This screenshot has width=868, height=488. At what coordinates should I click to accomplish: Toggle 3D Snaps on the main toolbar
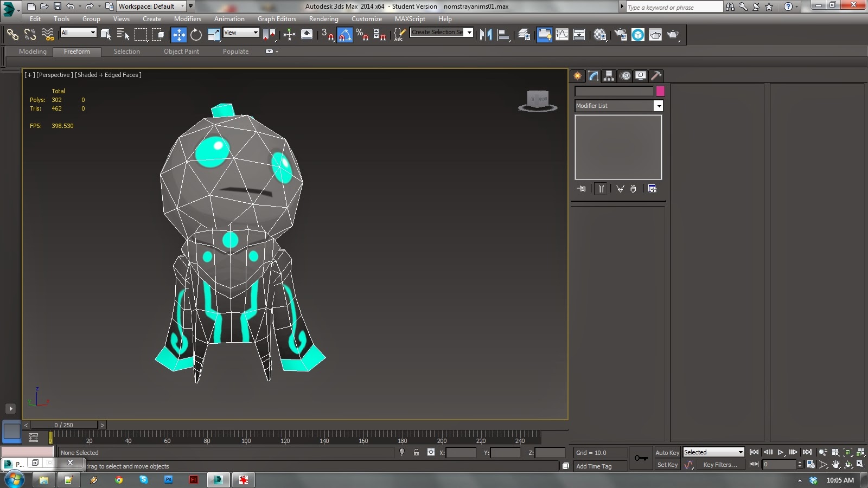pos(327,35)
